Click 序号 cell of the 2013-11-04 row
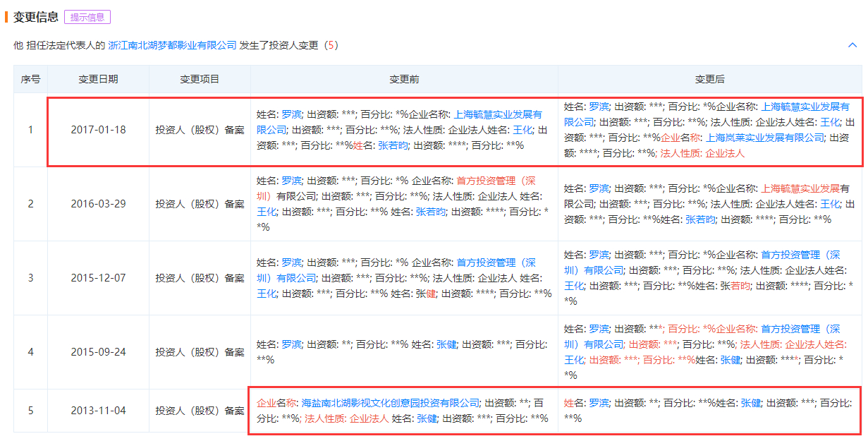This screenshot has width=868, height=441. pos(30,411)
